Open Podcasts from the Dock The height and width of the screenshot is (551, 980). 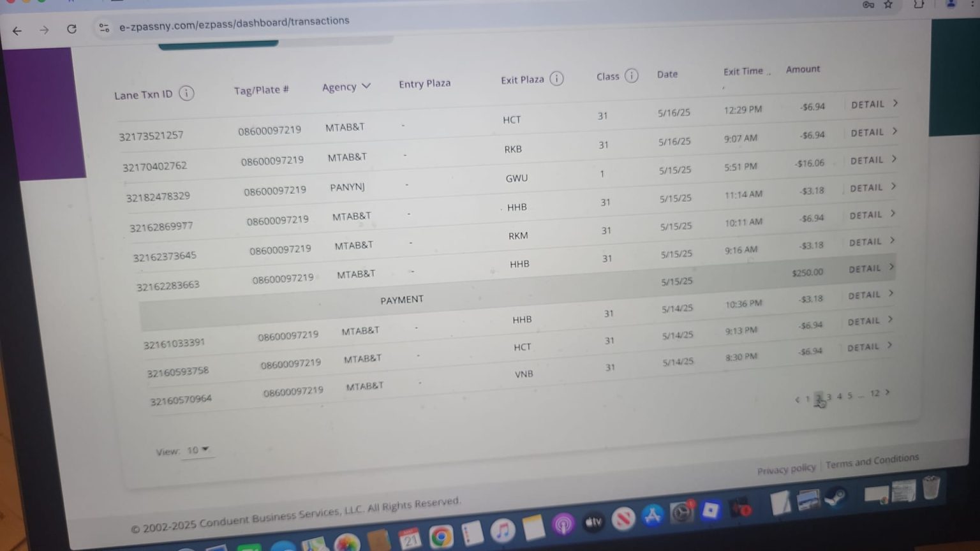563,525
